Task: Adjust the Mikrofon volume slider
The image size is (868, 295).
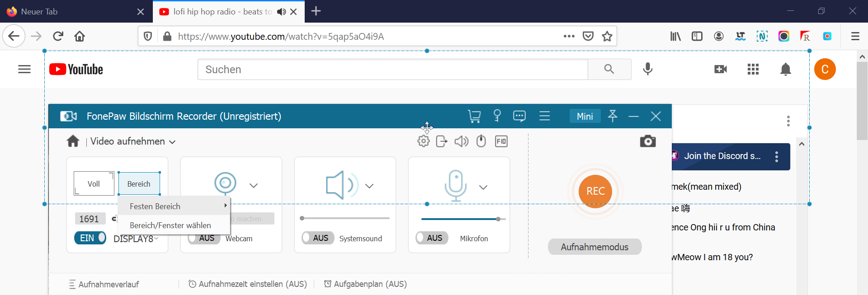Action: point(463,219)
